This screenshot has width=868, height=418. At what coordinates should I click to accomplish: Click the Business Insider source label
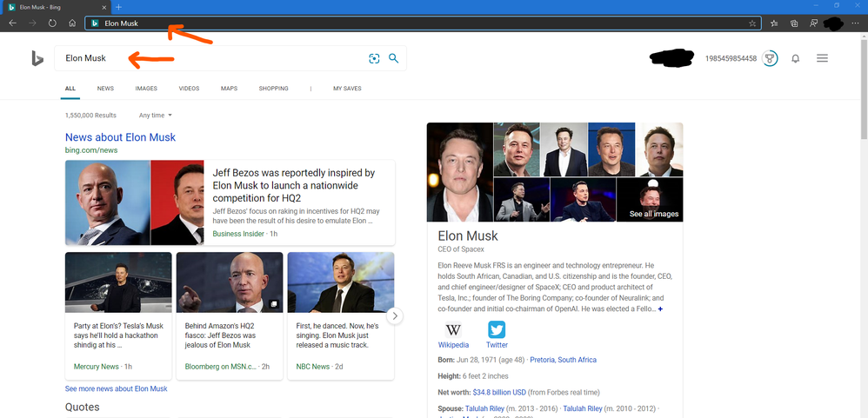[x=238, y=233]
